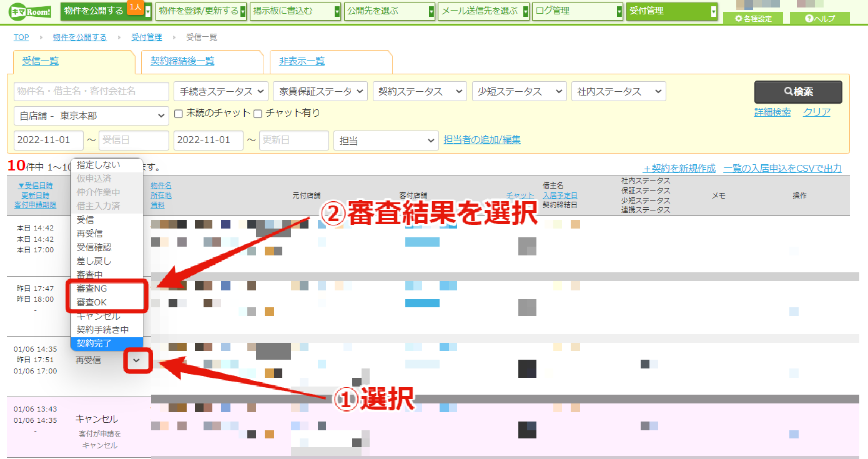Sort by 客付申請期限 column header
The width and height of the screenshot is (868, 459).
coord(36,205)
